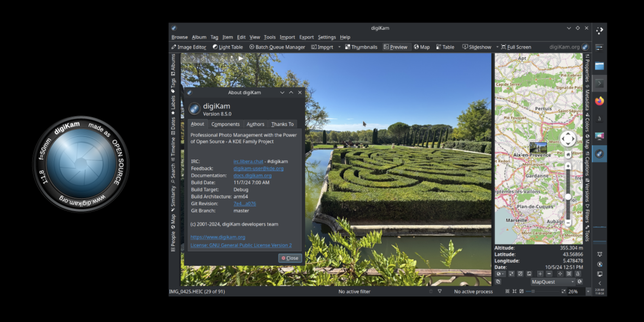Open the Filters right sidebar tab
Screen dimensions: 644x322
(x=587, y=213)
